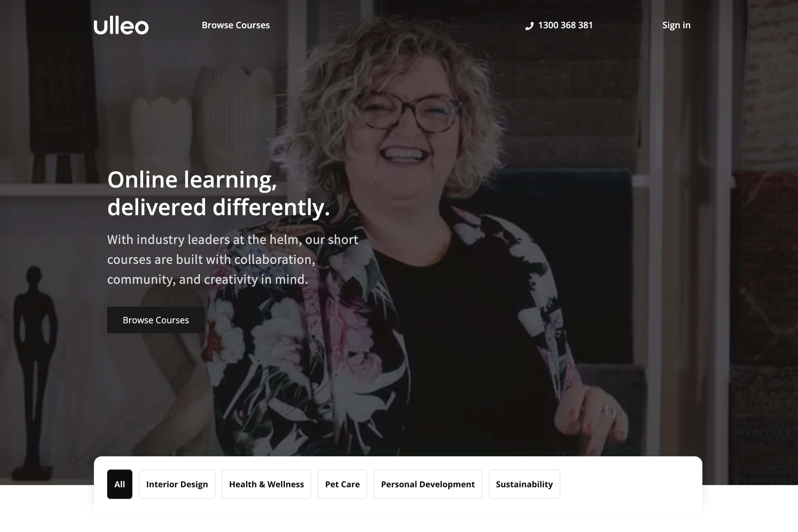Click the ulleo logo
Viewport: 798px width, 532px height.
coord(121,25)
